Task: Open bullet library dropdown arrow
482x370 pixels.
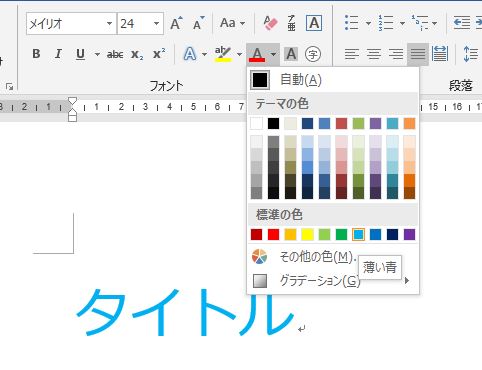Action: click(x=368, y=23)
